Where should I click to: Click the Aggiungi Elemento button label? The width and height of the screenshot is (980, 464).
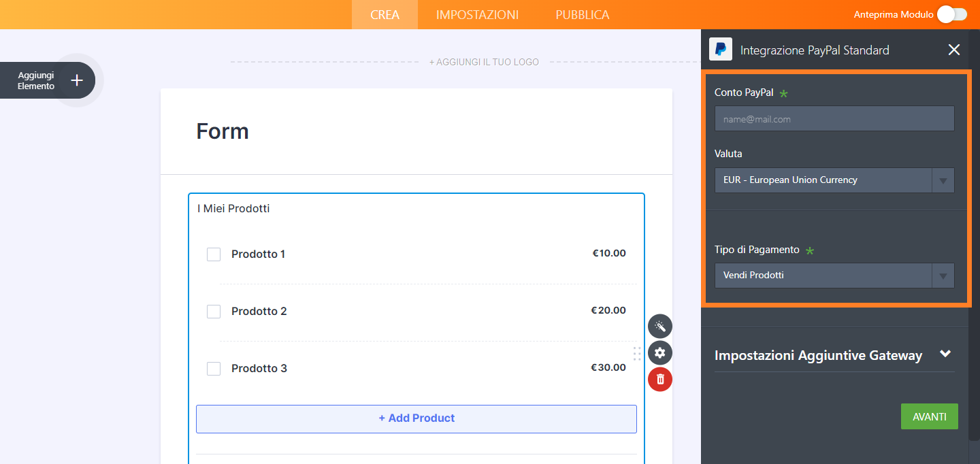36,80
